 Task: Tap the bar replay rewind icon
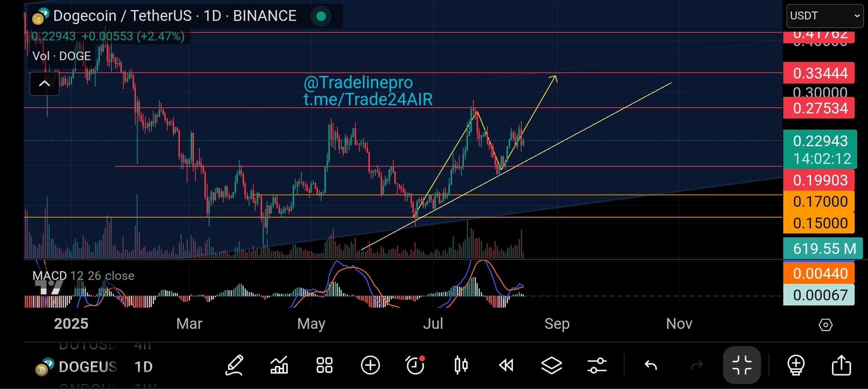[506, 365]
